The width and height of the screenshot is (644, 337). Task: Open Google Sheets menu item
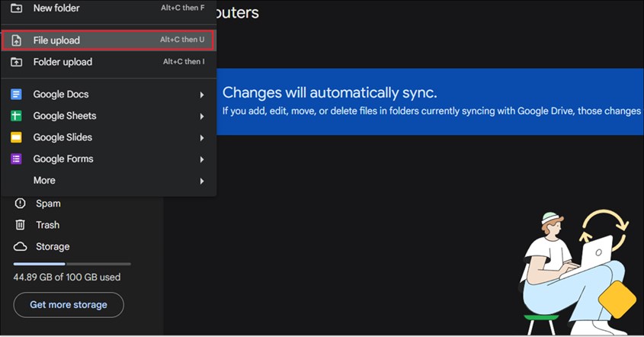point(108,116)
